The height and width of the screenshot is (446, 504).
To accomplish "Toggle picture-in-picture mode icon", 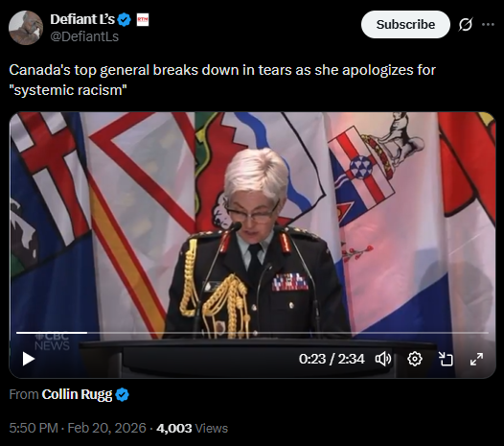I will click(x=446, y=359).
